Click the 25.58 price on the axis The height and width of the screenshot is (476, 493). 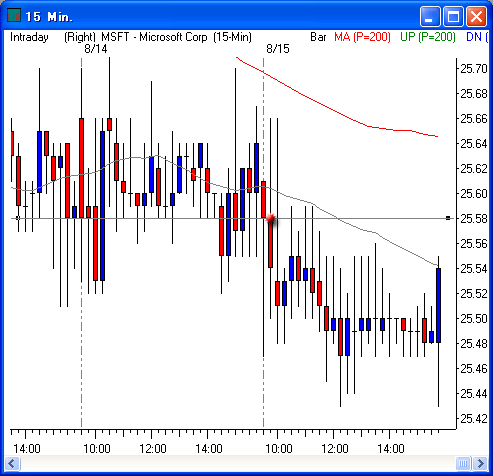point(474,219)
